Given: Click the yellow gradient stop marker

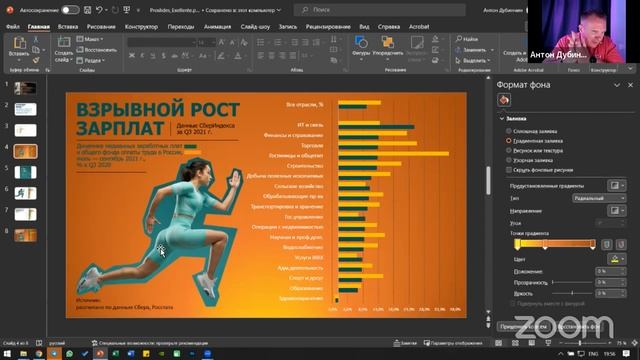Looking at the screenshot, I should pos(517,244).
